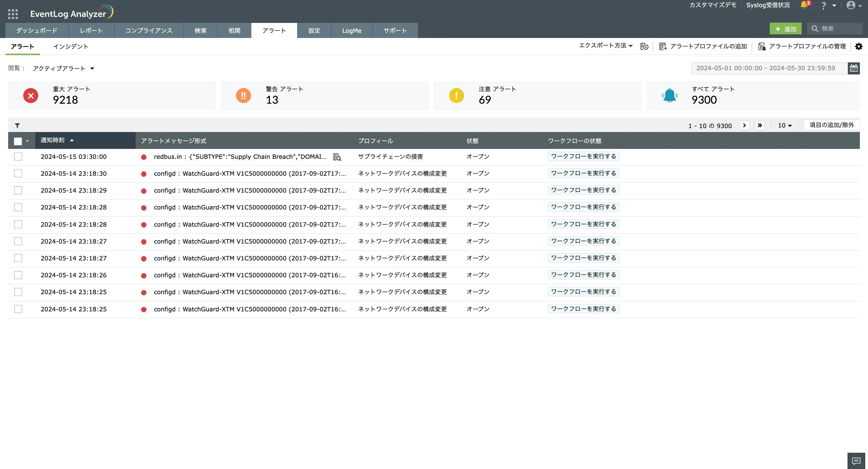This screenshot has height=469, width=868.
Task: Check the 2024-05-14 23:18:30 alert row
Action: click(18, 174)
